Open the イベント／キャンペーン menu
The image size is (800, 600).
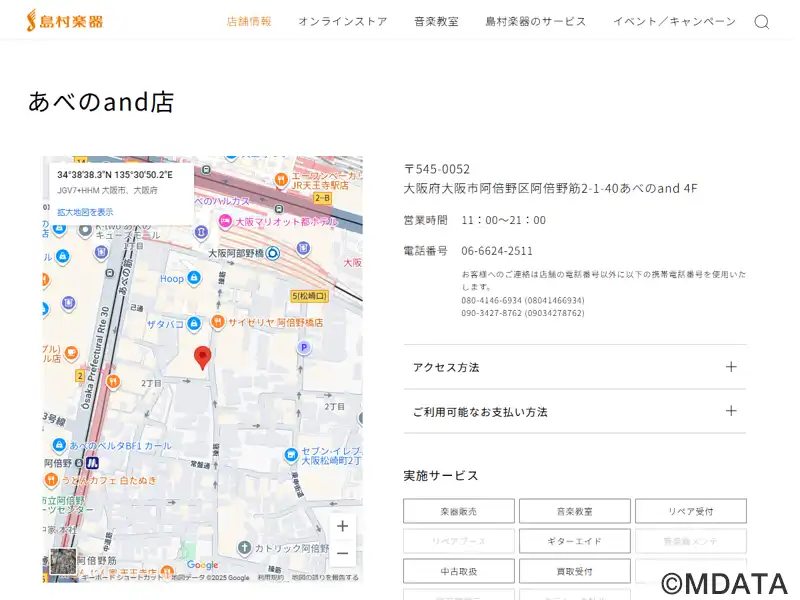pyautogui.click(x=674, y=21)
